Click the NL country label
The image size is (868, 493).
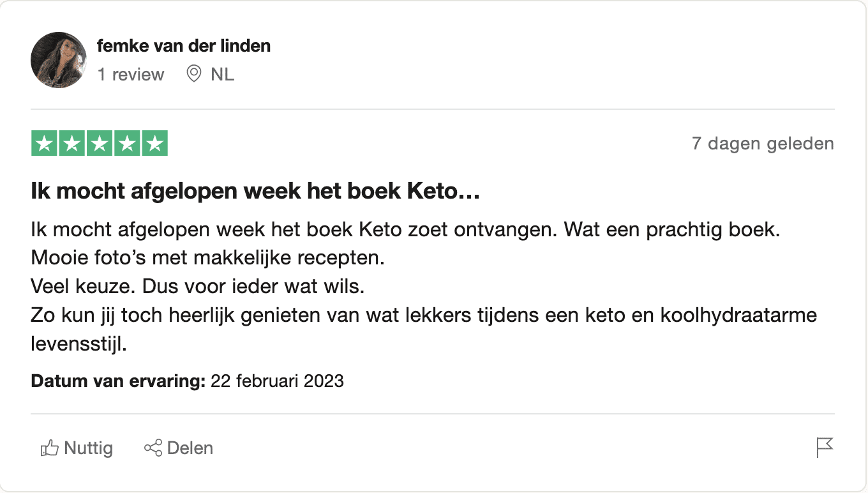pyautogui.click(x=223, y=74)
